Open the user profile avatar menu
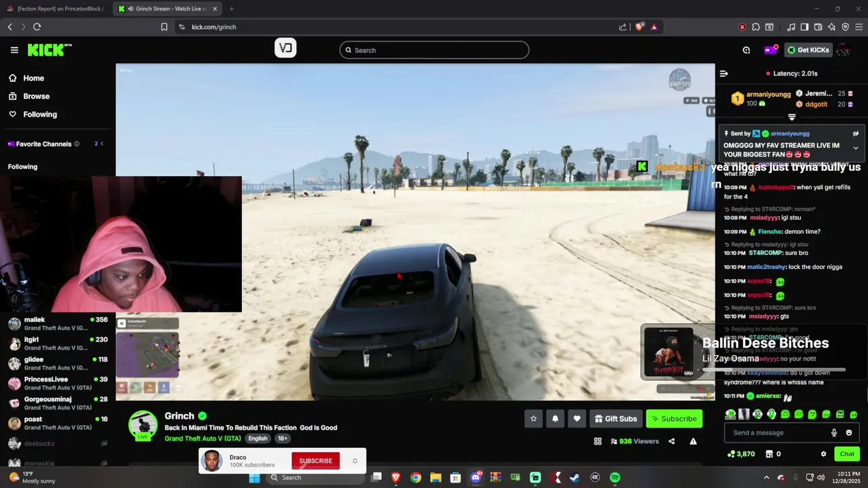The height and width of the screenshot is (488, 868). [843, 50]
